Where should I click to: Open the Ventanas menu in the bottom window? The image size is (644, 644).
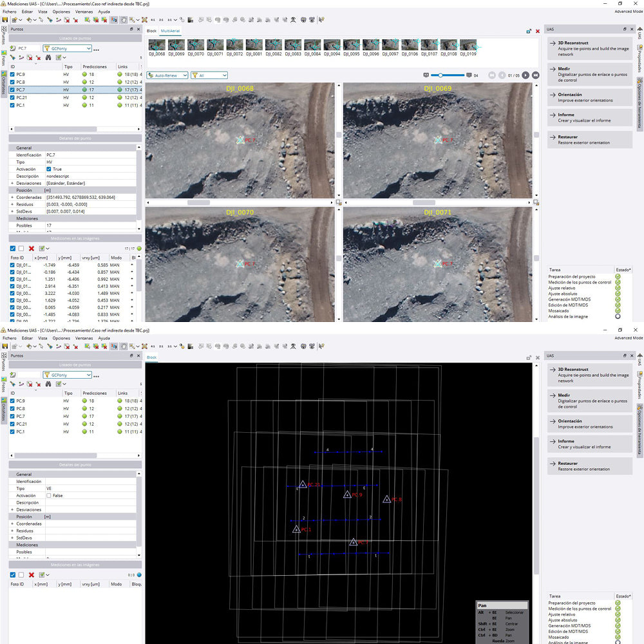(84, 339)
